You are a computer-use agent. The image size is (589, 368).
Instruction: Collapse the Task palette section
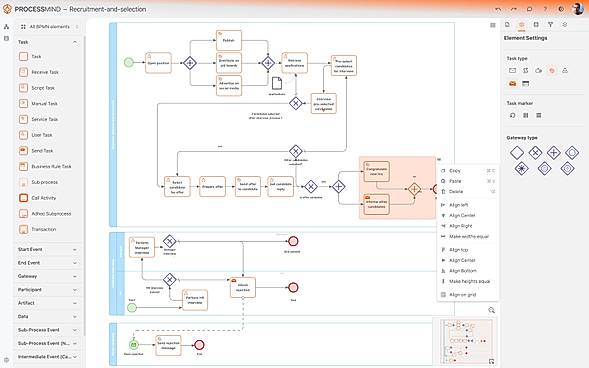pos(75,42)
